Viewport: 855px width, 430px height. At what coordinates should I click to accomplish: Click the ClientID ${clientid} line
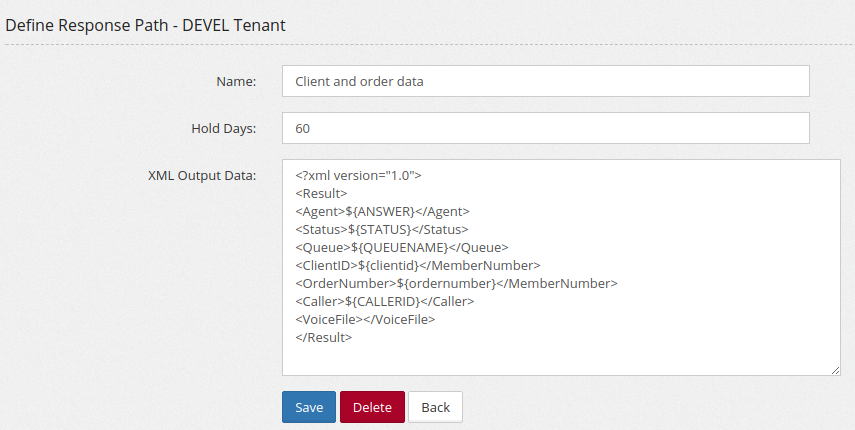[x=418, y=265]
